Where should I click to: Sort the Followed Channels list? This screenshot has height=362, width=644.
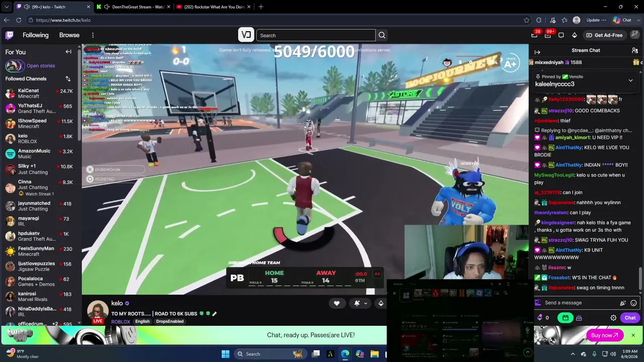(x=68, y=79)
